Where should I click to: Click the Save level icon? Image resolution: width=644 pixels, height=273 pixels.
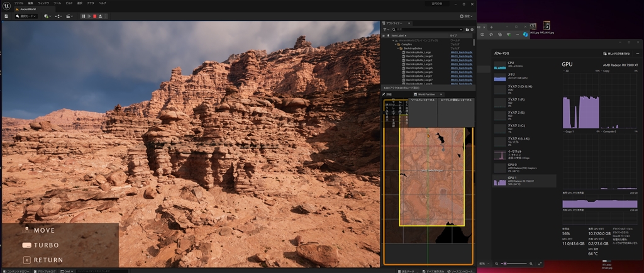pyautogui.click(x=6, y=16)
